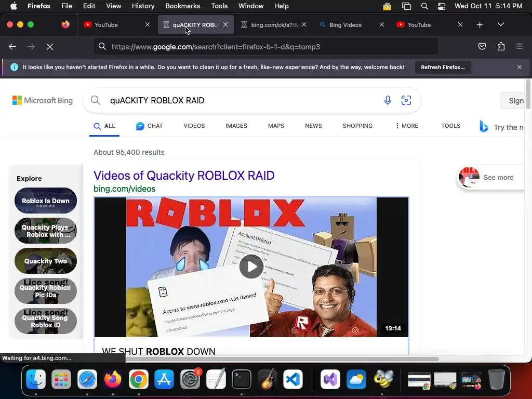Click the Bing search magnifier icon
The image size is (532, 399).
pyautogui.click(x=96, y=100)
